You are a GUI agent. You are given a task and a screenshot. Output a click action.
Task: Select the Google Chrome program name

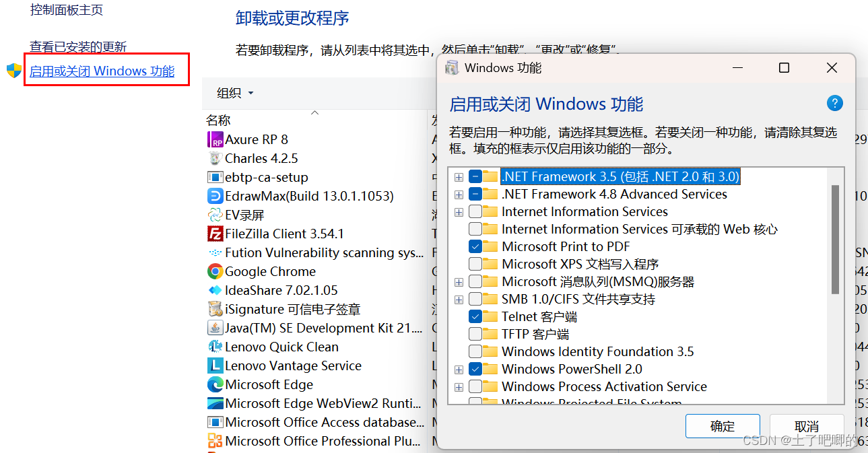tap(270, 271)
